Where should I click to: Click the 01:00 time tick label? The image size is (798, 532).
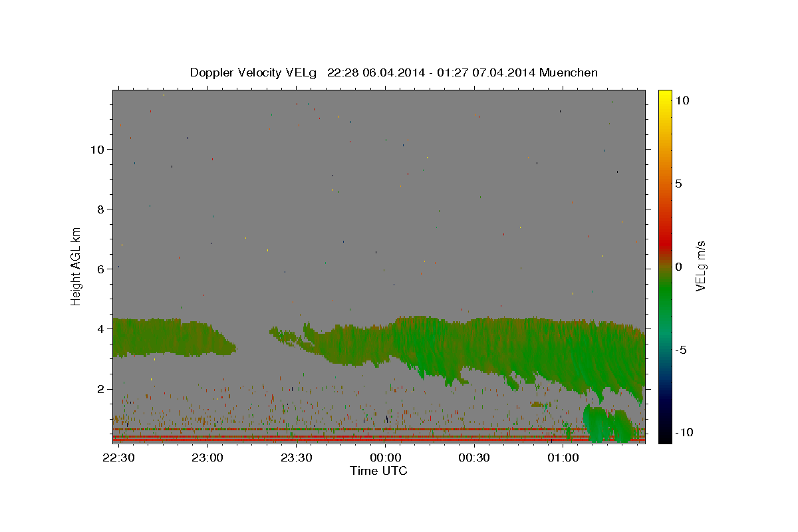click(x=563, y=458)
